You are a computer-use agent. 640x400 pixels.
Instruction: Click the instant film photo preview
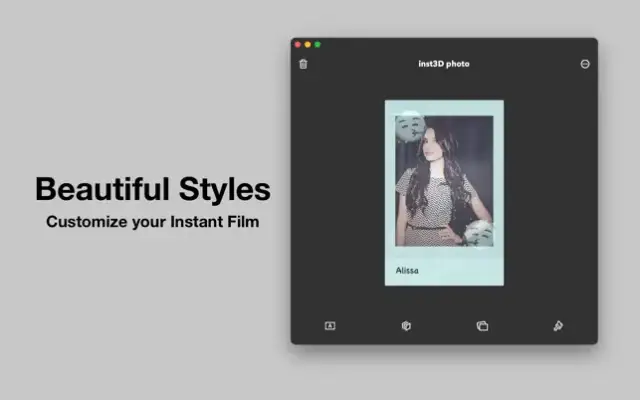[x=444, y=193]
